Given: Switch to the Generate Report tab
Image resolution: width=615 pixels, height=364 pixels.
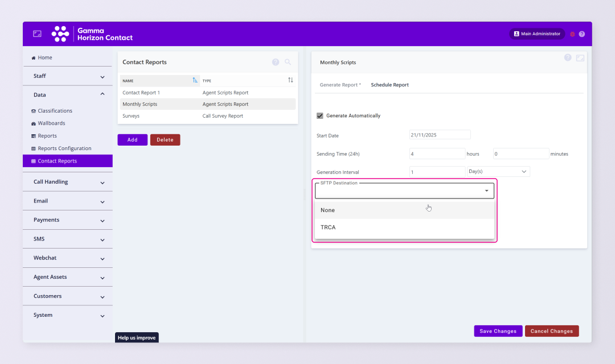Looking at the screenshot, I should pyautogui.click(x=340, y=85).
